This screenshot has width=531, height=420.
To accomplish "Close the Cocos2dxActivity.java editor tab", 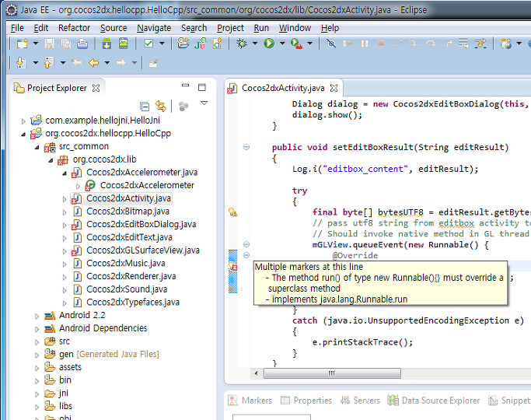I will coord(334,88).
